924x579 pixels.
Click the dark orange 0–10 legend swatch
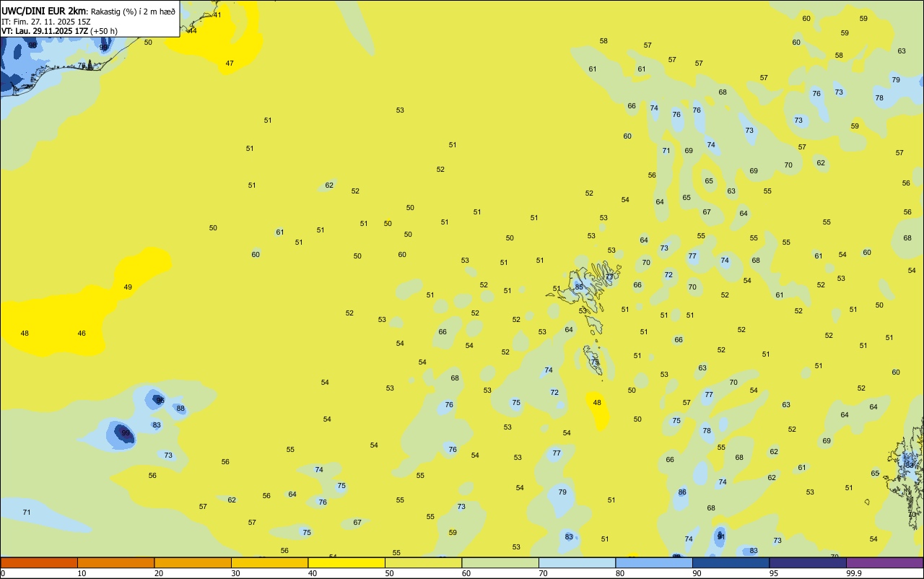[x=39, y=562]
